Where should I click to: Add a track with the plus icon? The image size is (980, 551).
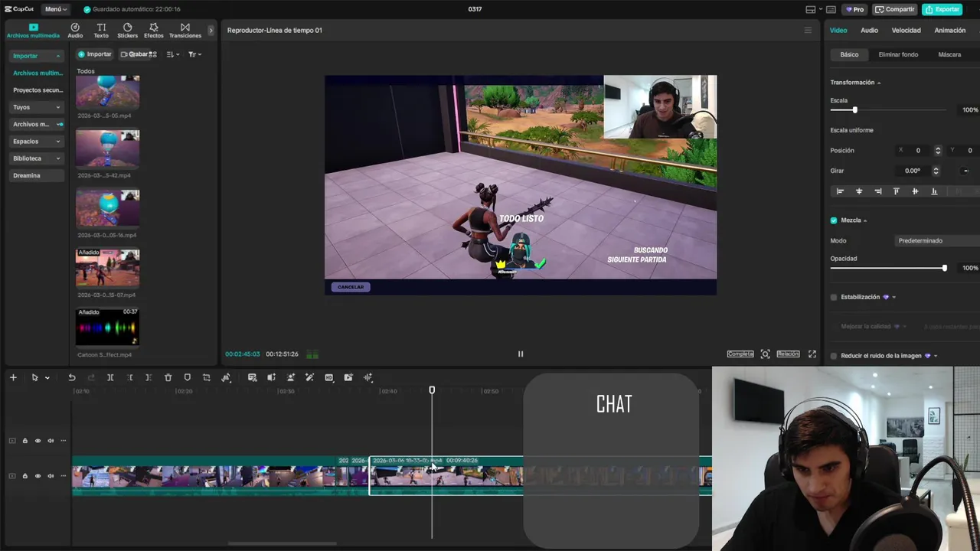click(13, 377)
